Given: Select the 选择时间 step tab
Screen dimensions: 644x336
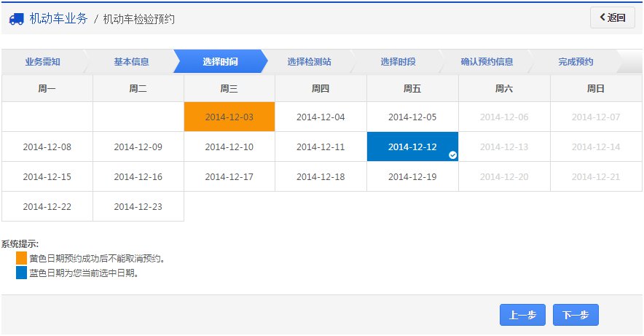Looking at the screenshot, I should (x=221, y=62).
